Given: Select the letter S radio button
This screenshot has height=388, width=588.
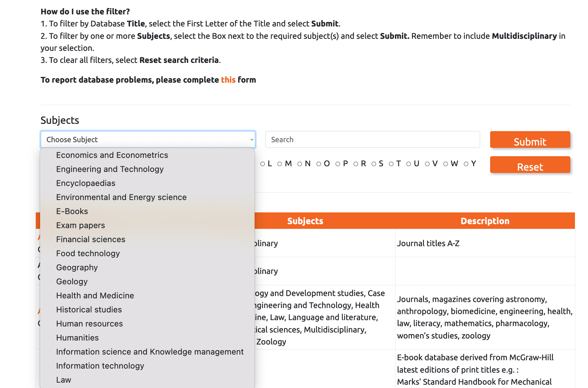Looking at the screenshot, I should point(374,164).
